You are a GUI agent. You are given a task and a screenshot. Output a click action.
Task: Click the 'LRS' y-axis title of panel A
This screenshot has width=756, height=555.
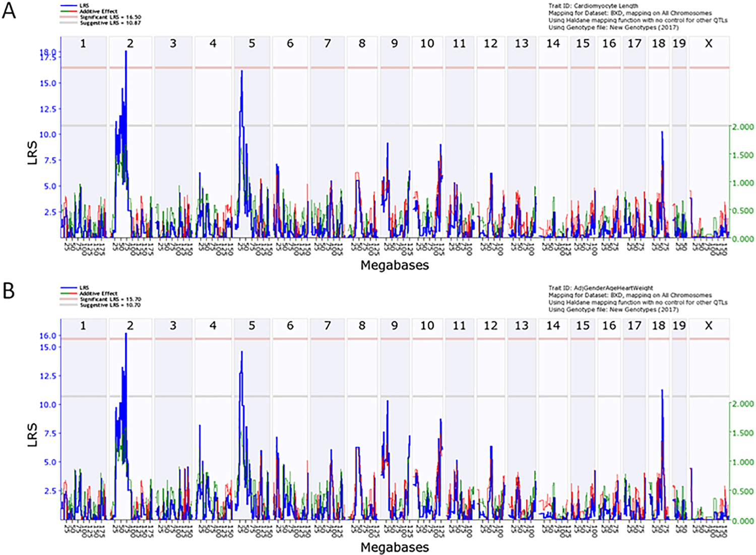33,154
